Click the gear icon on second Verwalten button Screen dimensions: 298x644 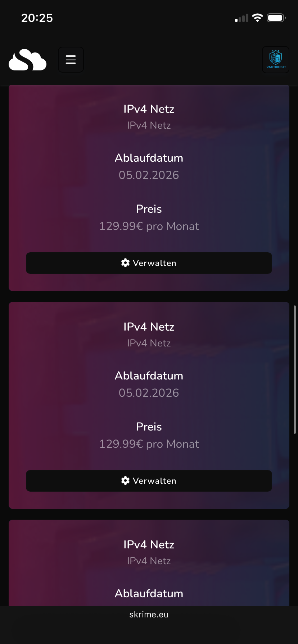[125, 480]
